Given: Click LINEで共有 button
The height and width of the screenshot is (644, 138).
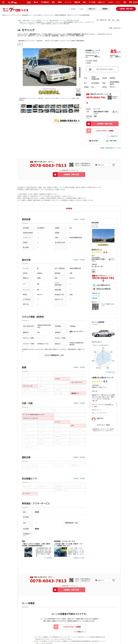Looking at the screenshot, I should 111,141.
